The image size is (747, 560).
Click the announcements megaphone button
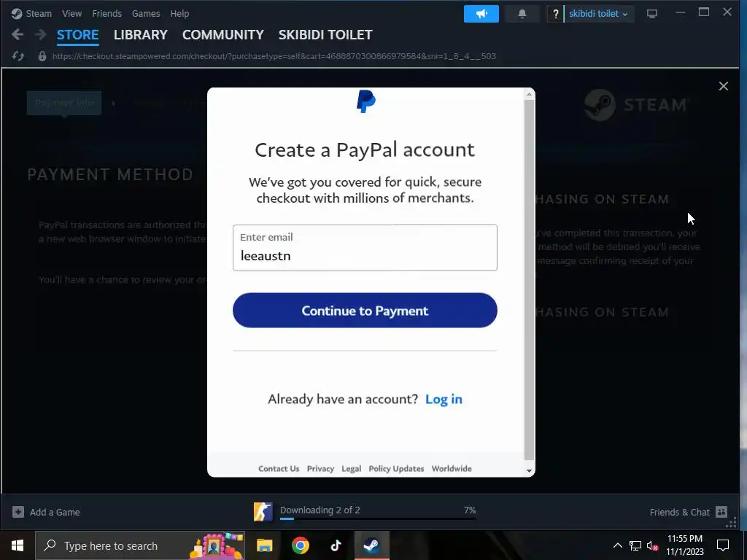481,14
